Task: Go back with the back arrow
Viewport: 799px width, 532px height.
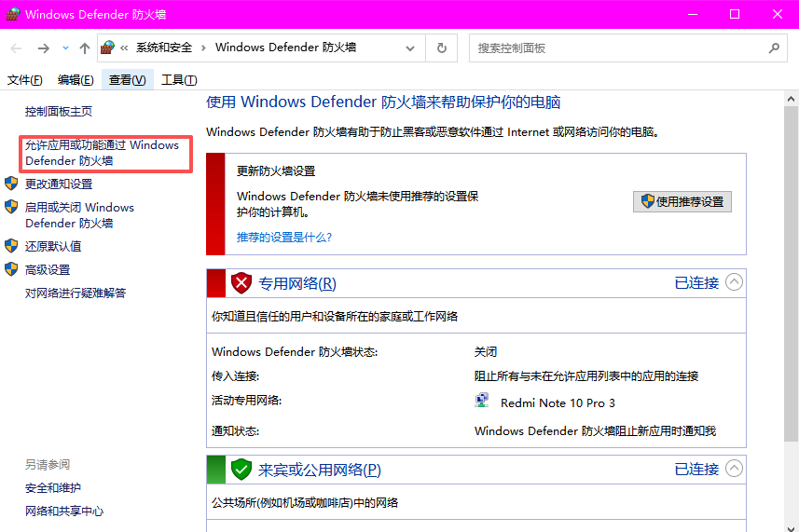Action: click(16, 48)
